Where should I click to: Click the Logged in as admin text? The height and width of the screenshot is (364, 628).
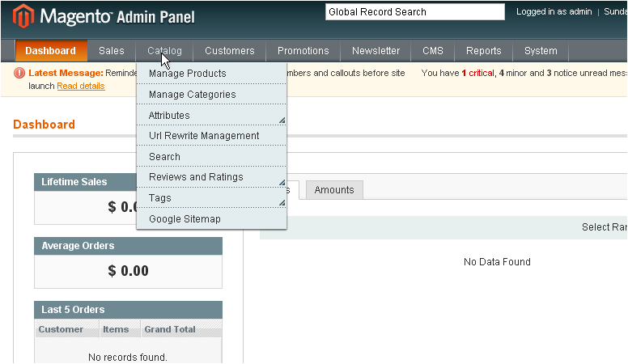coord(554,11)
